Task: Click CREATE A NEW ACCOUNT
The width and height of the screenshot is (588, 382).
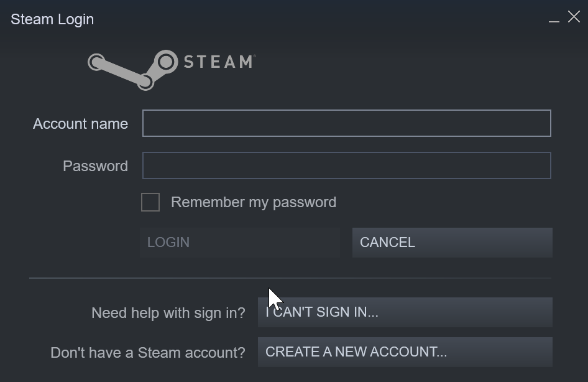Action: (x=405, y=352)
